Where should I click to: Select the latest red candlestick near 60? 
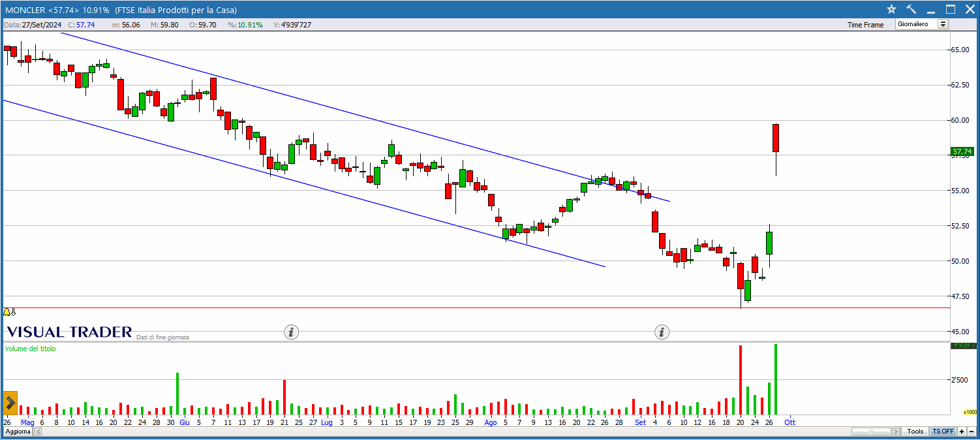[776, 138]
